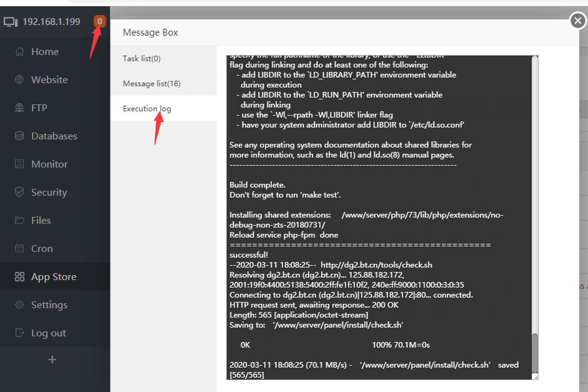Screen dimensions: 588x392
Task: Click the 'Installing shared extensions' log line
Action: click(x=366, y=220)
